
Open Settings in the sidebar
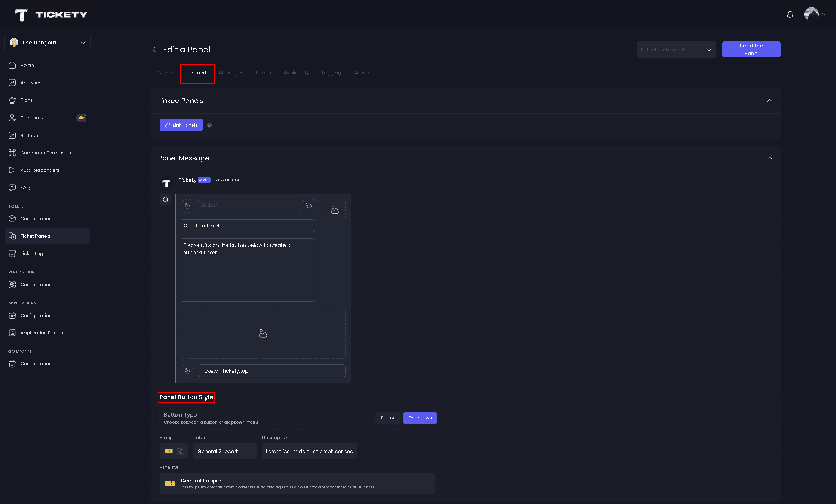[x=47, y=135]
